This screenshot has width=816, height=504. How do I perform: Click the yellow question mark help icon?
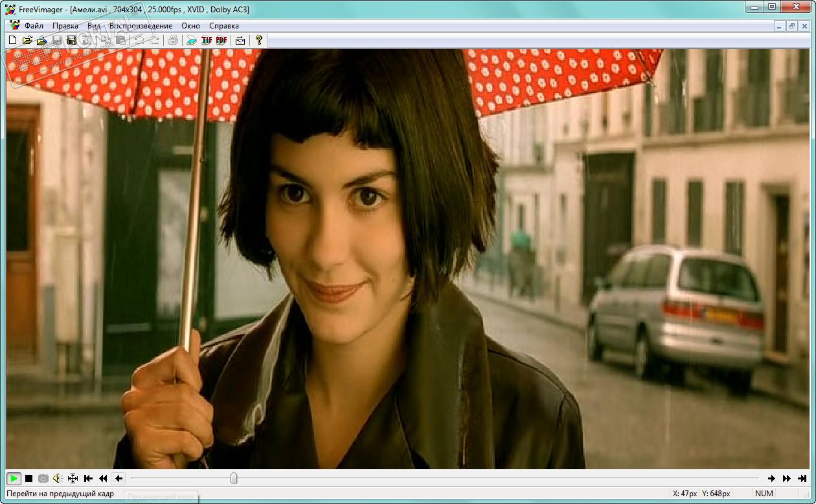pyautogui.click(x=259, y=40)
